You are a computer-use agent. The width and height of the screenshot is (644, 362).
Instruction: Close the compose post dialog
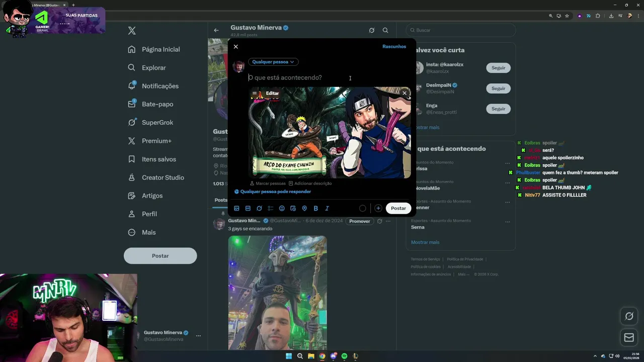pyautogui.click(x=235, y=47)
